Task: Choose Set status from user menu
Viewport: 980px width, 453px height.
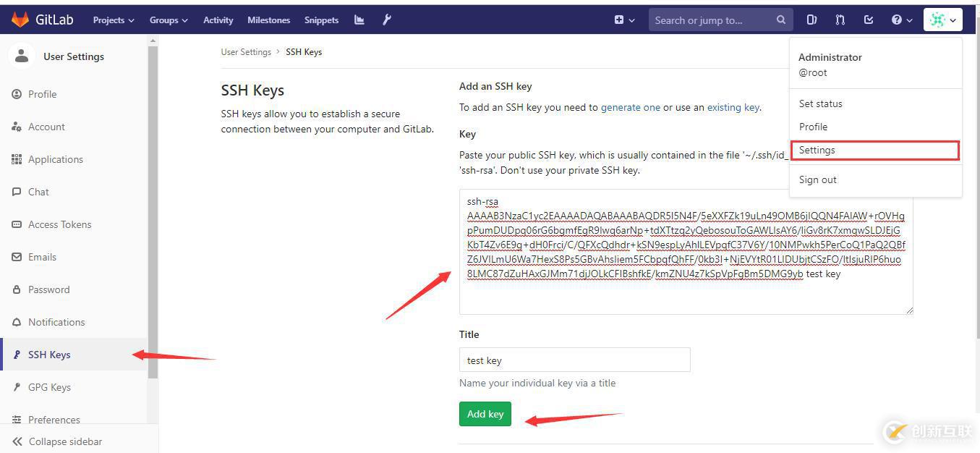Action: pos(820,103)
